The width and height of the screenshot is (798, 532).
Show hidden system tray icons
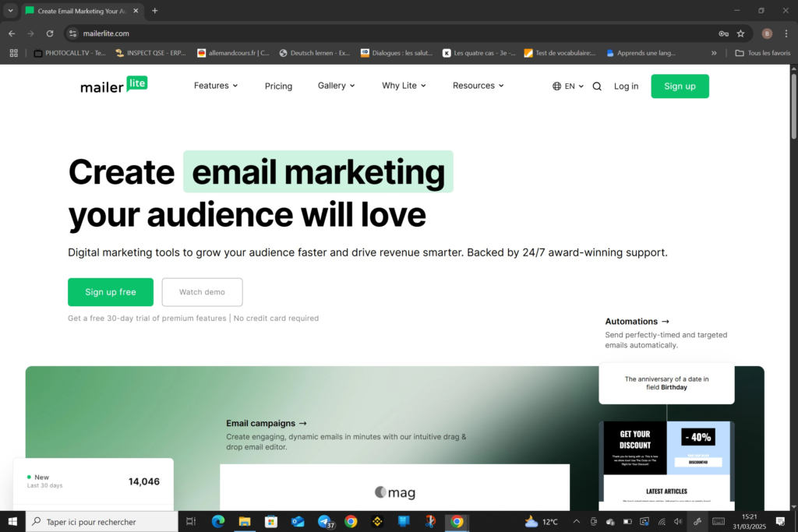[576, 521]
